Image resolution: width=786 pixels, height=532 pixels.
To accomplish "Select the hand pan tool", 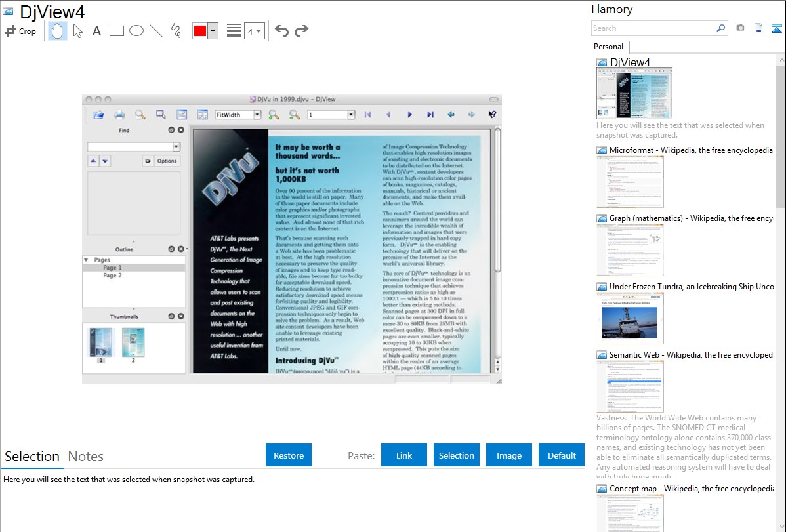I will point(57,31).
